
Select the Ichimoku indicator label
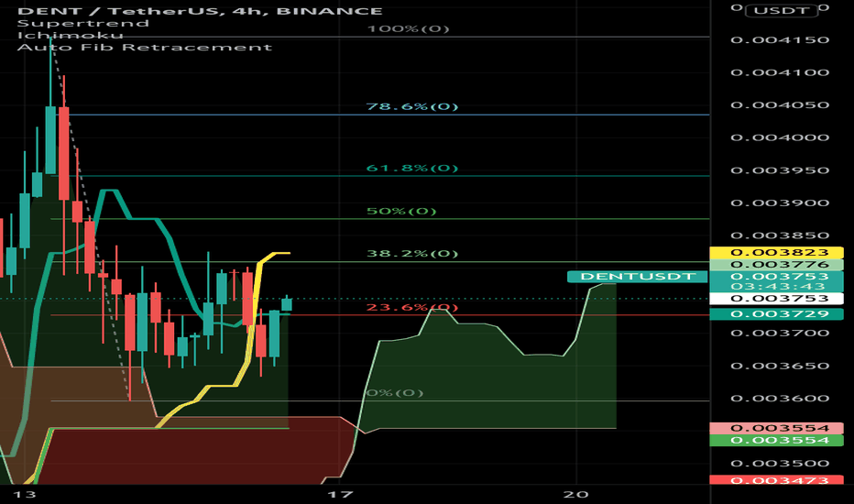71,36
